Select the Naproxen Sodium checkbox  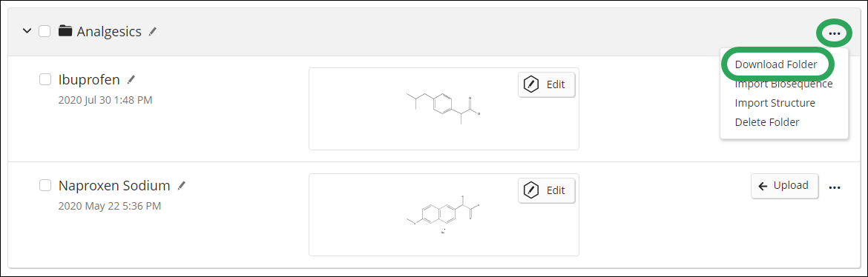[x=45, y=186]
